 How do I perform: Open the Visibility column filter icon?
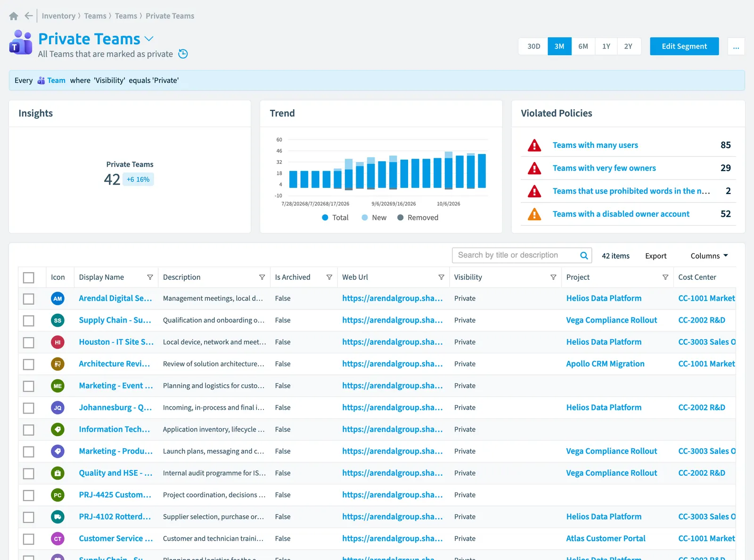click(553, 277)
